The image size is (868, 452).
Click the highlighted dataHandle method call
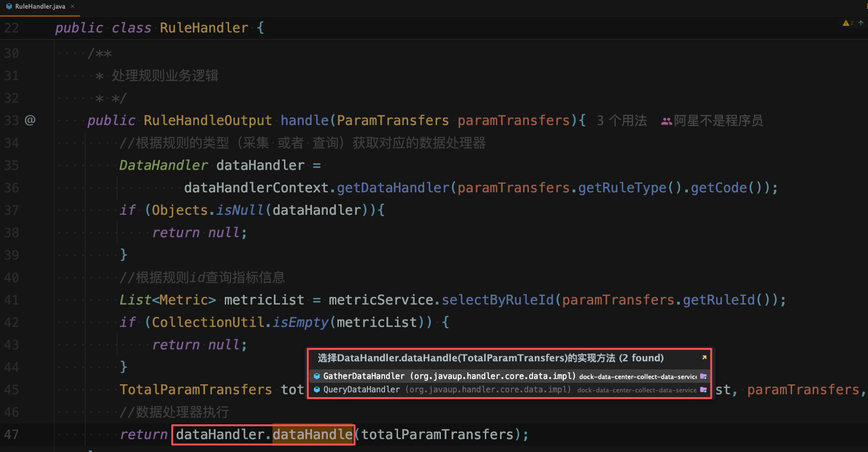pyautogui.click(x=313, y=434)
